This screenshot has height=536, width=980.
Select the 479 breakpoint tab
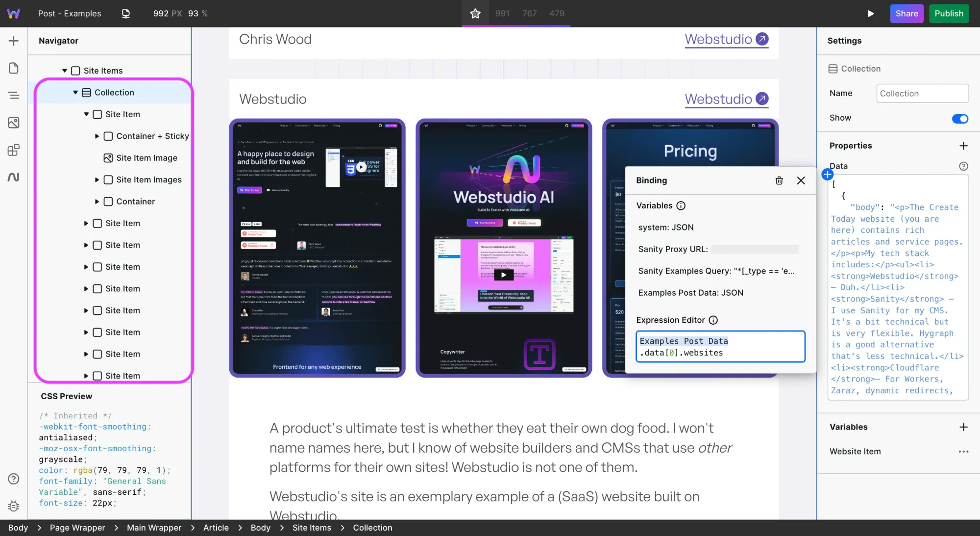[x=557, y=13]
